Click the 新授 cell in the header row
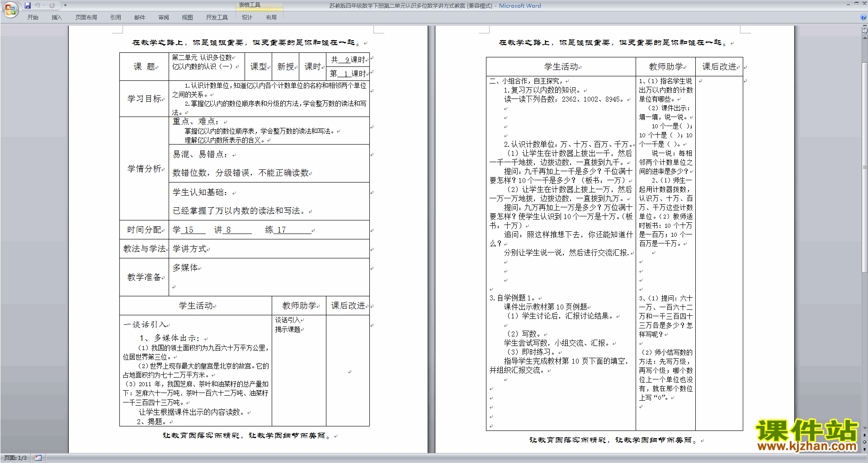Image resolution: width=868 pixels, height=463 pixels. [x=286, y=67]
